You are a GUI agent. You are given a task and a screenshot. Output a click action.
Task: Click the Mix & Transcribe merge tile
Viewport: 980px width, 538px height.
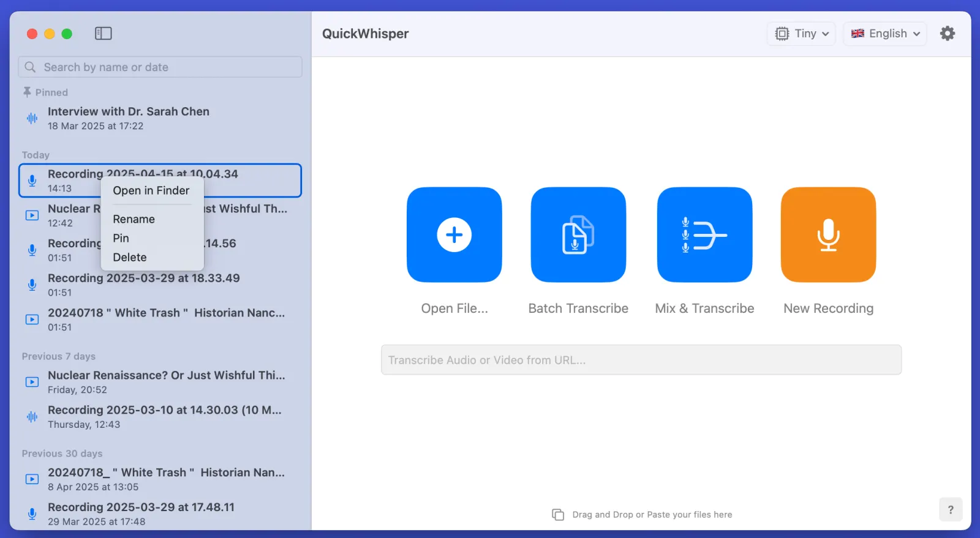click(704, 234)
